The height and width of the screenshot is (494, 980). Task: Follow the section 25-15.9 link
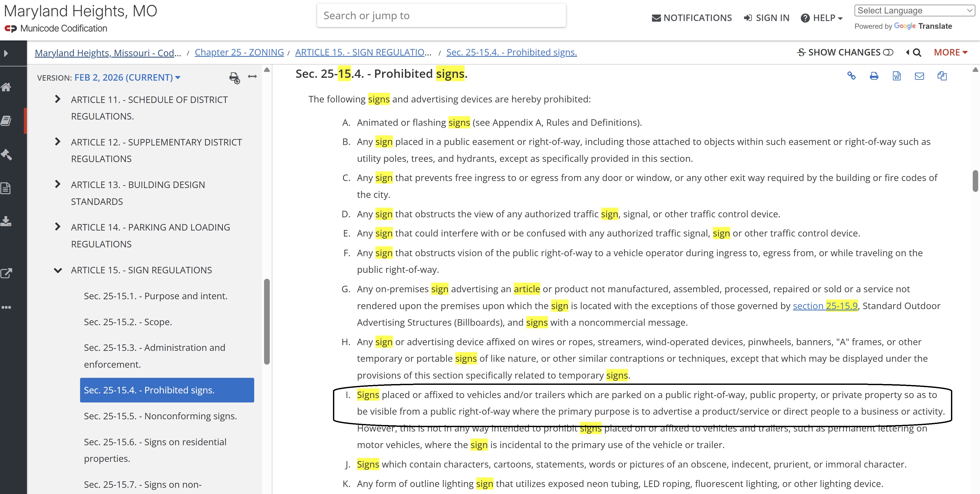825,306
